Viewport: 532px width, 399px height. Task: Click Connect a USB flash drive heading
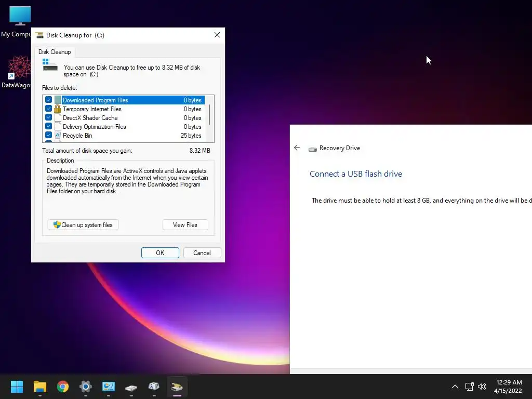(356, 174)
